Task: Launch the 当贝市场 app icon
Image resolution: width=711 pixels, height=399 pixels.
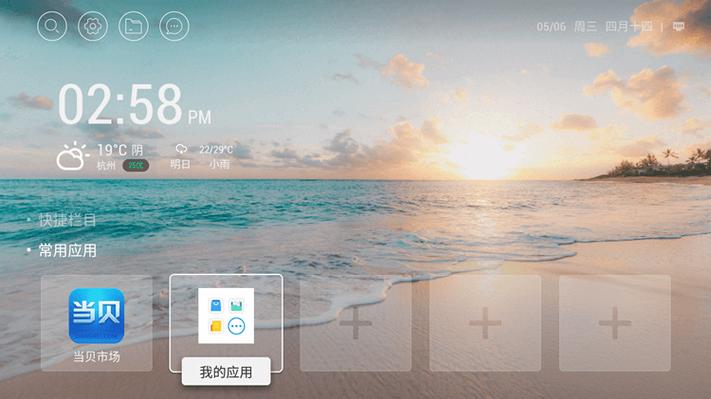Action: pos(97,323)
